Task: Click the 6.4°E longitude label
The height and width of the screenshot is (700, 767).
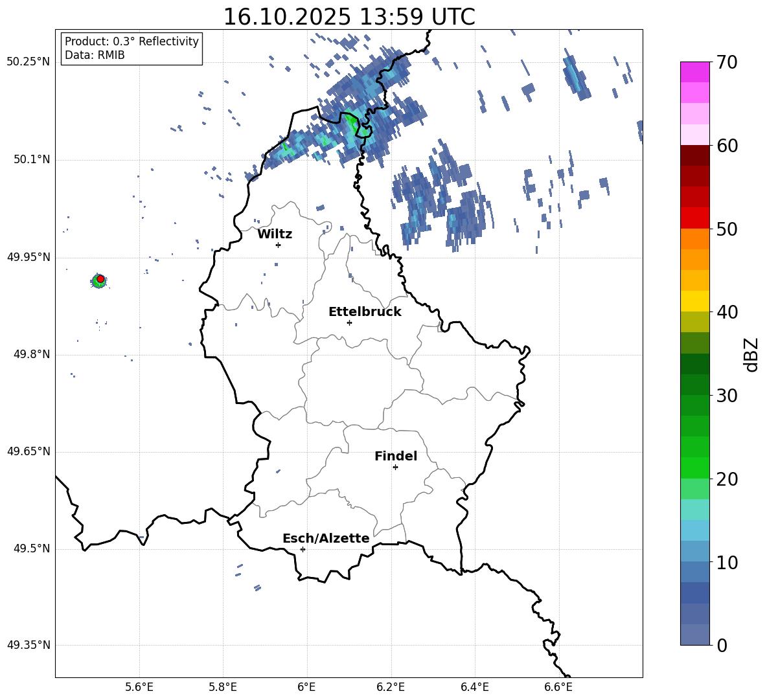Action: pyautogui.click(x=474, y=687)
